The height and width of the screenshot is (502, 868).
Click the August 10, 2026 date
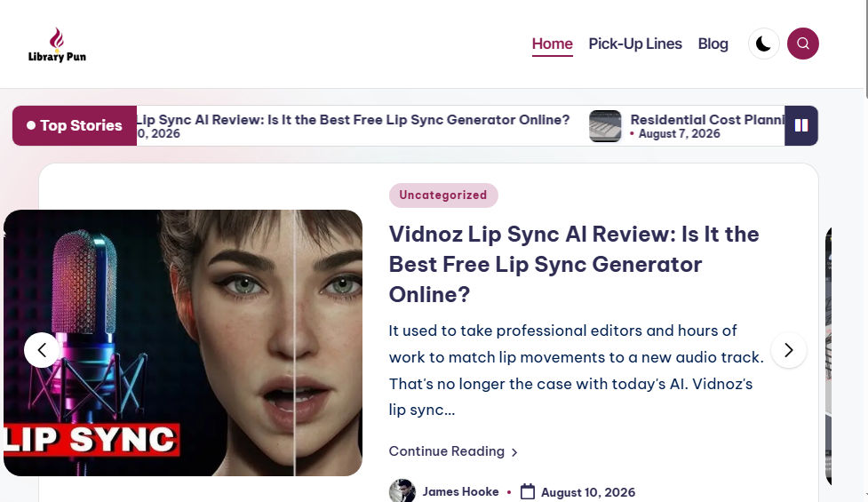tap(588, 492)
